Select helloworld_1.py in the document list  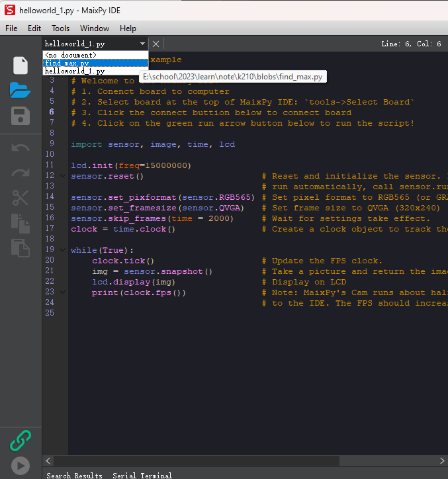(x=95, y=71)
